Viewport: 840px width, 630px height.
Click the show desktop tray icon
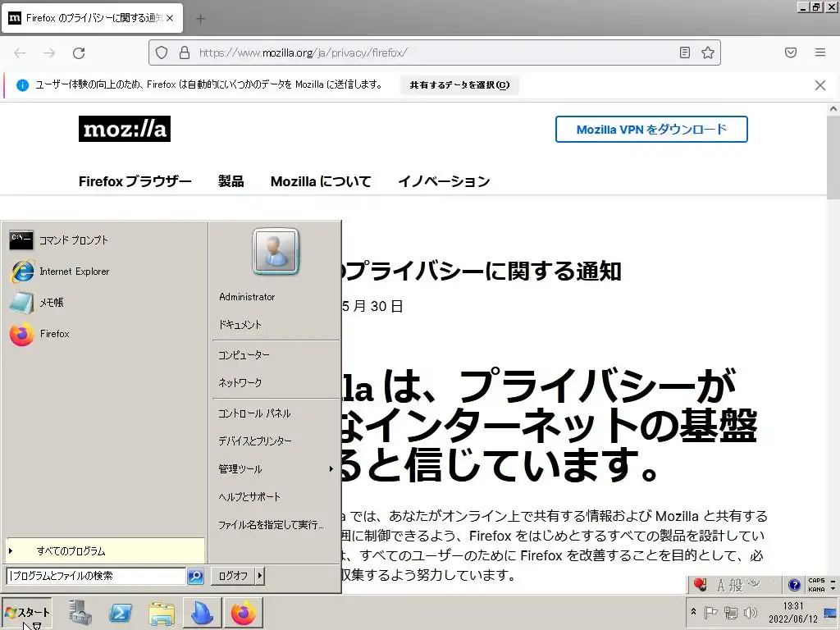(x=830, y=612)
